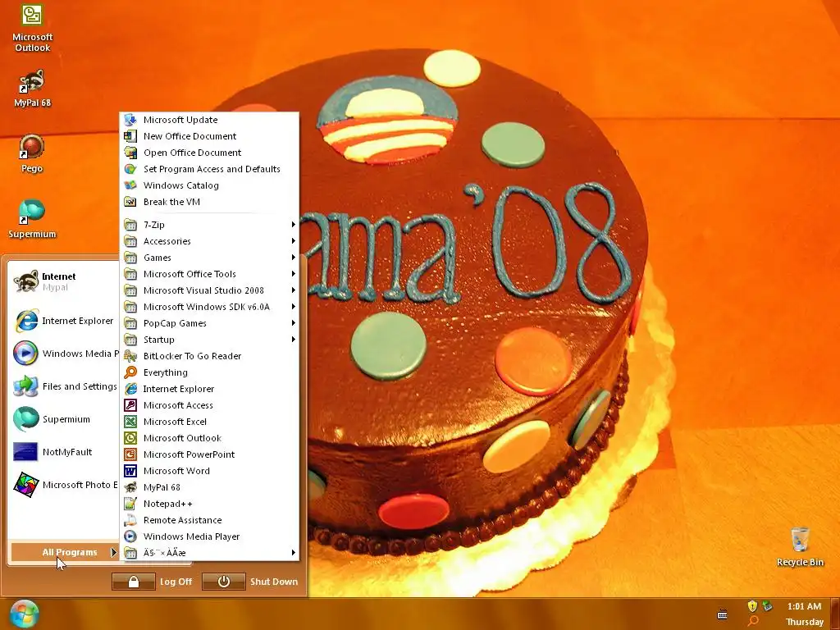Image resolution: width=840 pixels, height=630 pixels.
Task: Click the Everything search icon
Action: click(x=130, y=372)
